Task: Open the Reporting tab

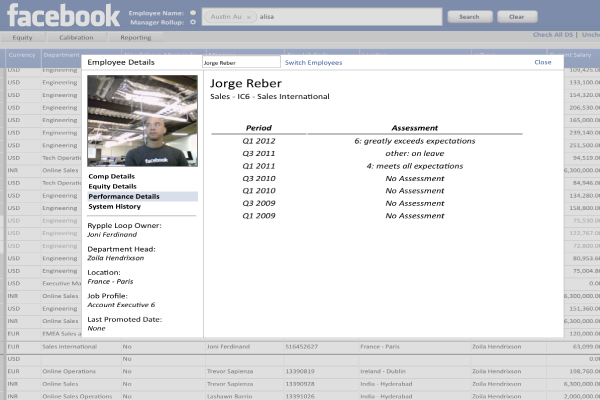Action: coord(136,37)
